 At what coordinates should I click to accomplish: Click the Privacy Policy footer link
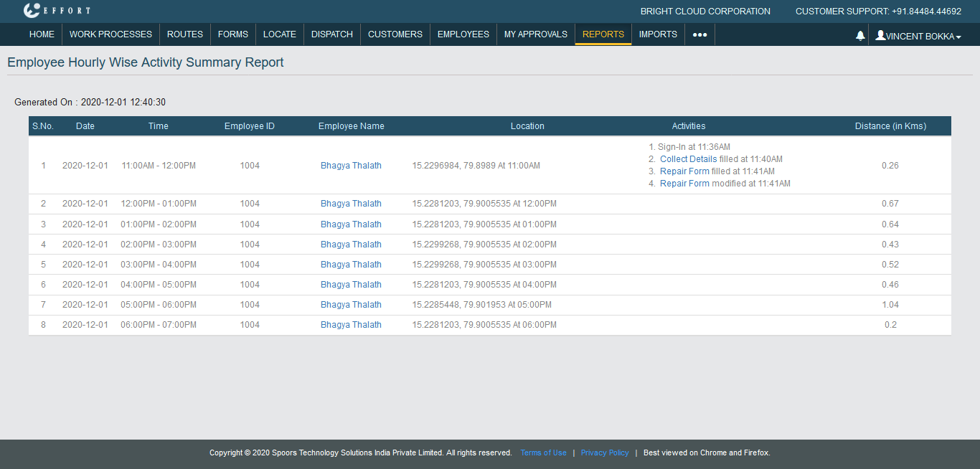(x=605, y=453)
